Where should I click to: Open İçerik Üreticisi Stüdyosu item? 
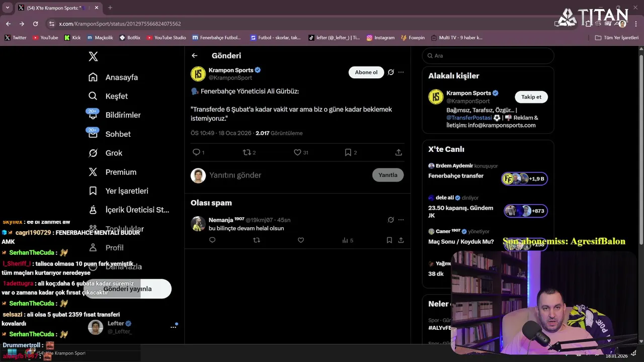(128, 210)
